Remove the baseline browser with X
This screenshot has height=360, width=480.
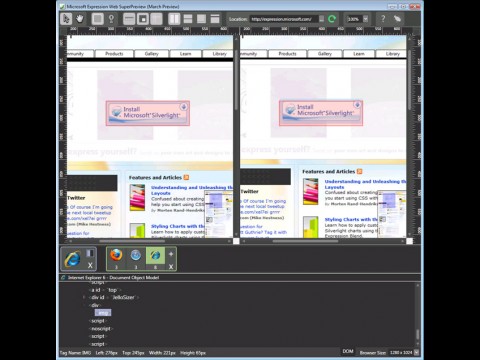pyautogui.click(x=90, y=266)
